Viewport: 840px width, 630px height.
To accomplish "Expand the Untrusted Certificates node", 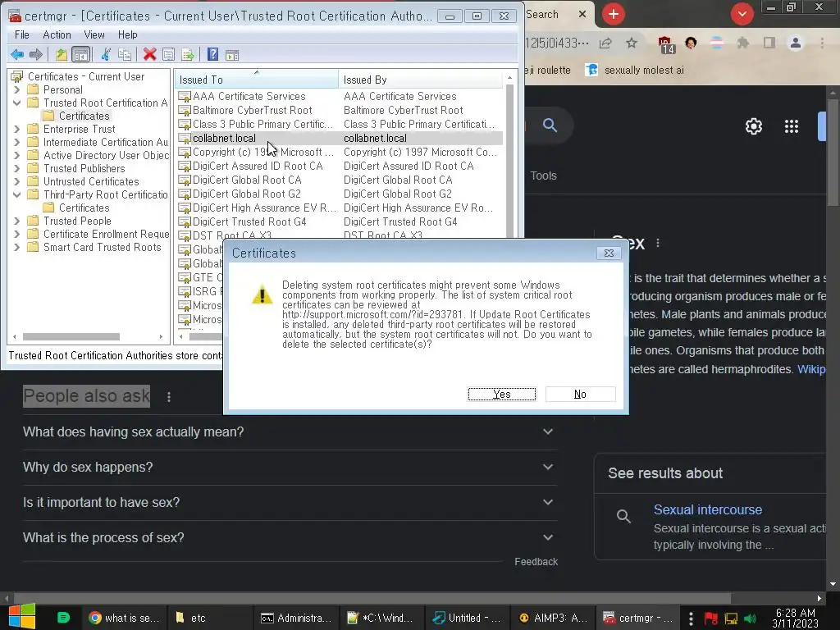I will coord(16,181).
